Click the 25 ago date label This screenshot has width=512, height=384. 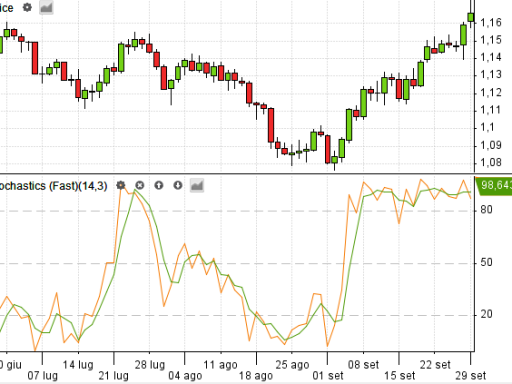click(x=292, y=365)
